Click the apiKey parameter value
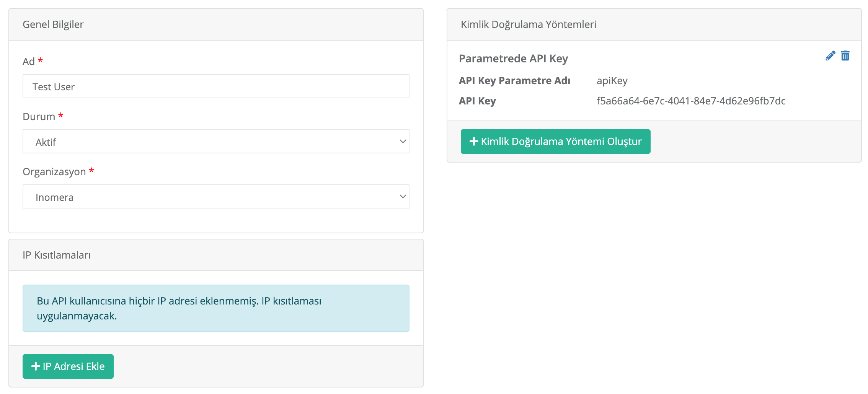The height and width of the screenshot is (394, 868). tap(612, 81)
